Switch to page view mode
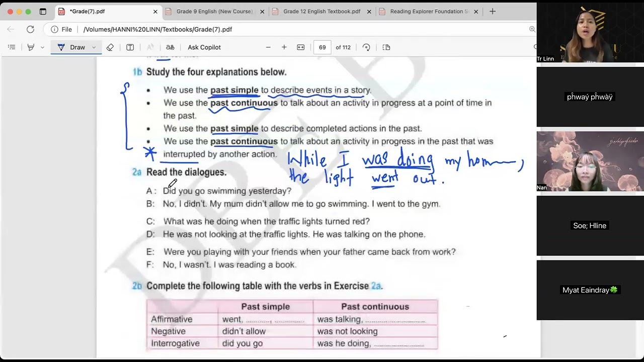This screenshot has height=362, width=644. [386, 47]
